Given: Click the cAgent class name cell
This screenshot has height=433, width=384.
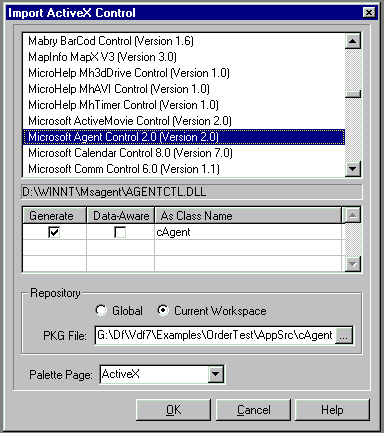Looking at the screenshot, I should tap(248, 232).
